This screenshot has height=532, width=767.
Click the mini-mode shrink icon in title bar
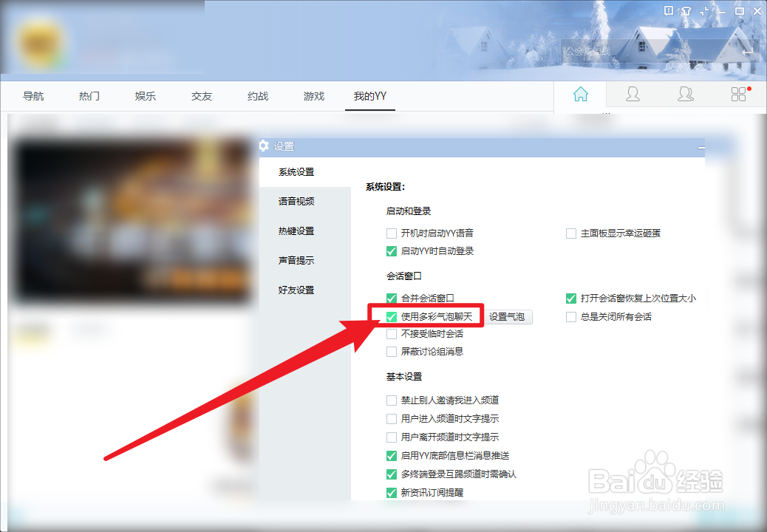coord(704,11)
